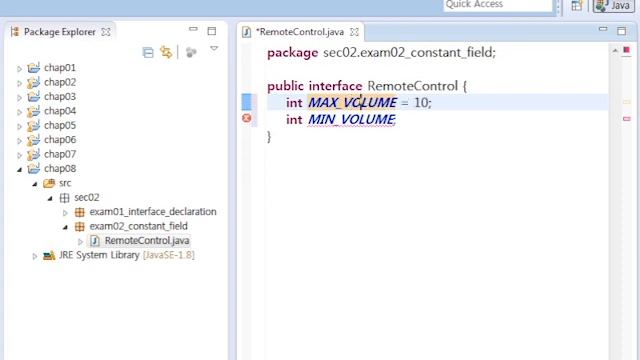Toggle Link with Editor icon
Image resolution: width=640 pixels, height=360 pixels.
click(x=166, y=52)
